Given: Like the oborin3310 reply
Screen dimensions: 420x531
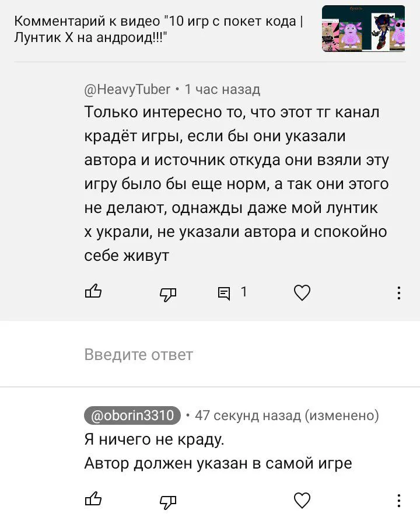Looking at the screenshot, I should [93, 499].
